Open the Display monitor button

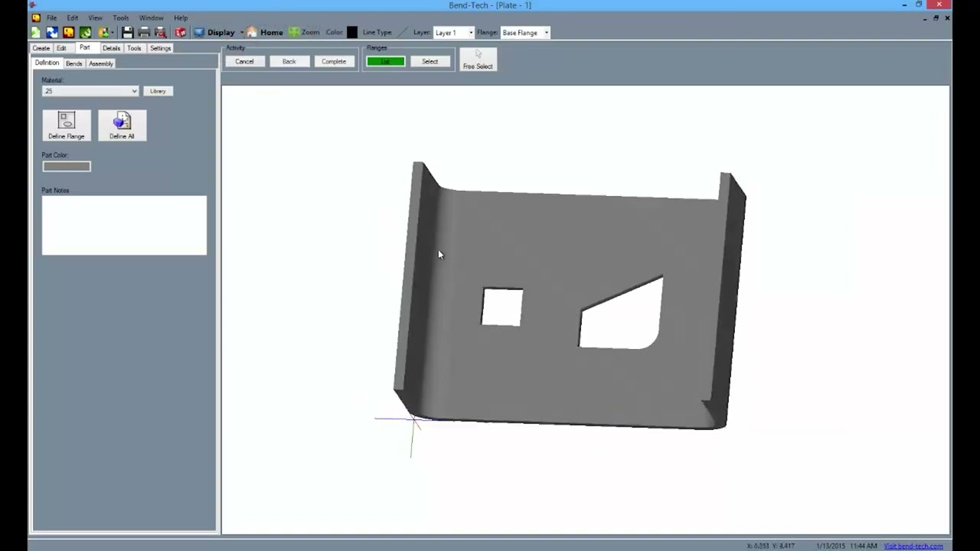tap(214, 32)
